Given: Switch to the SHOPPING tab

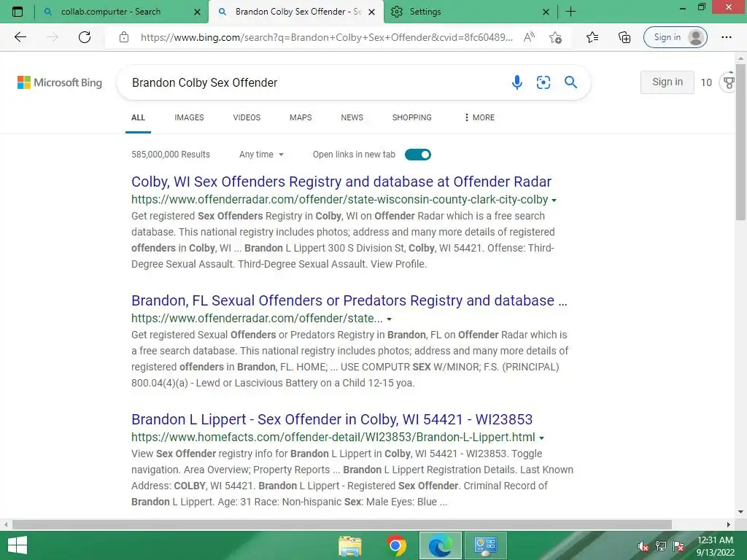Looking at the screenshot, I should pos(412,117).
